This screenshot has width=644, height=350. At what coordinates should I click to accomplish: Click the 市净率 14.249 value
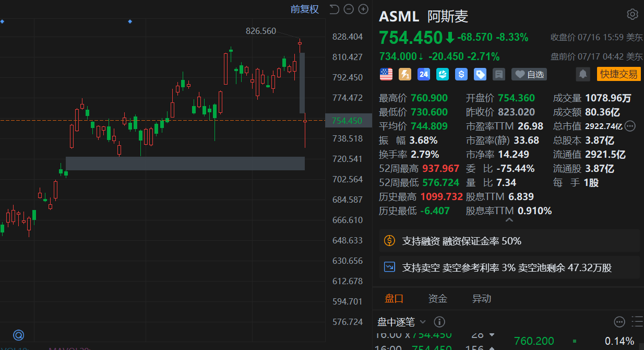(514, 154)
